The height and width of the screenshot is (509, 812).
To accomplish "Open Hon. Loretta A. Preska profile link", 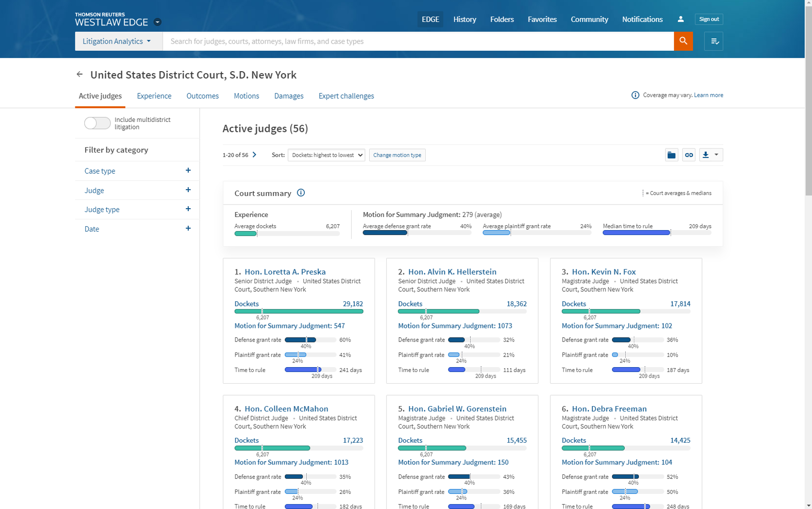I will pyautogui.click(x=285, y=272).
